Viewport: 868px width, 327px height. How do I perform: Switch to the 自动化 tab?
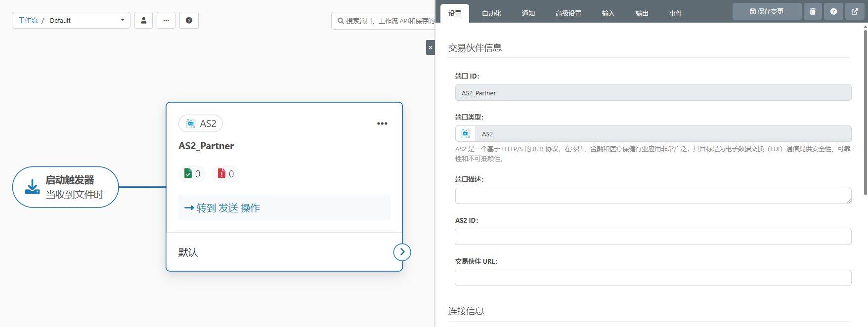pyautogui.click(x=491, y=13)
